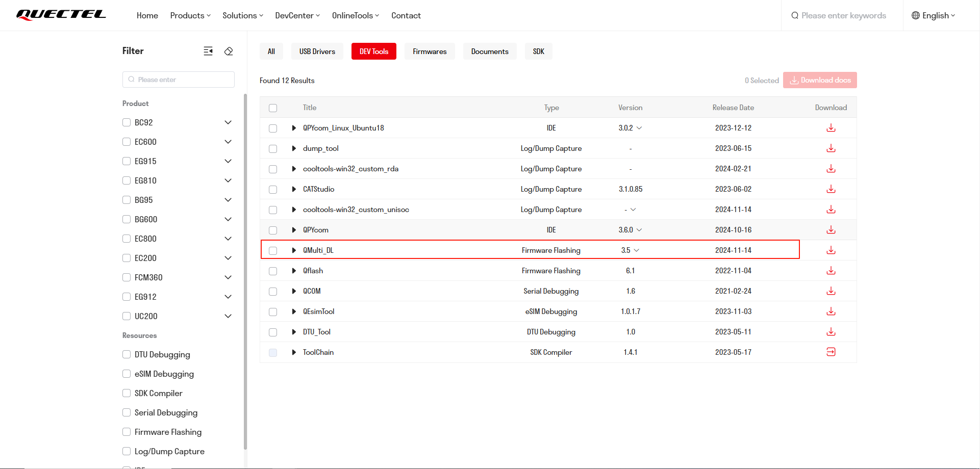Download QMulti_DL via its download icon
The image size is (980, 469).
tap(831, 250)
